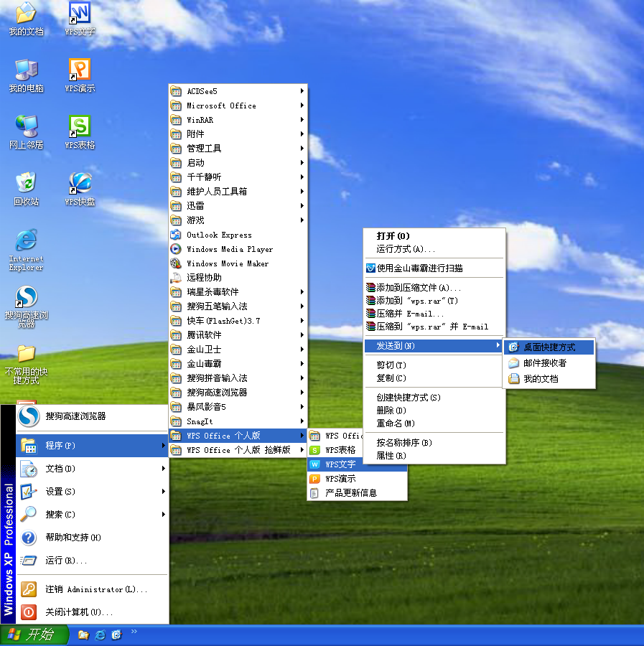Expand the Microsoft Office programs folder
The image size is (644, 646).
(238, 106)
